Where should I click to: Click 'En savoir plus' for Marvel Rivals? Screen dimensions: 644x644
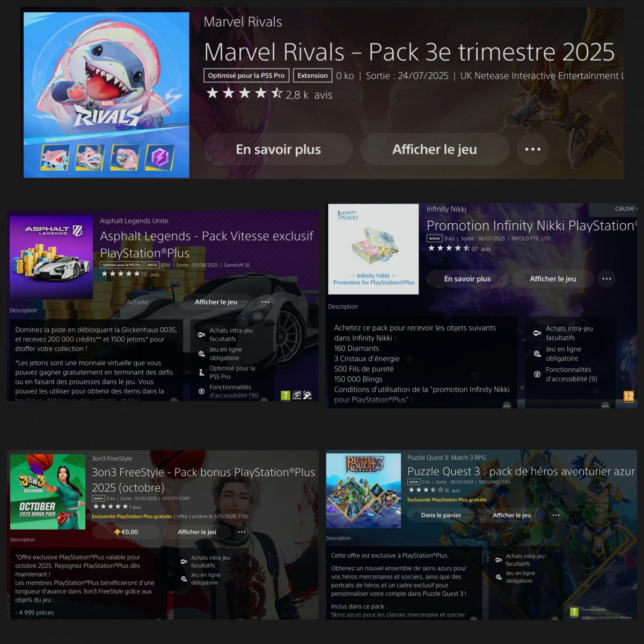[278, 149]
